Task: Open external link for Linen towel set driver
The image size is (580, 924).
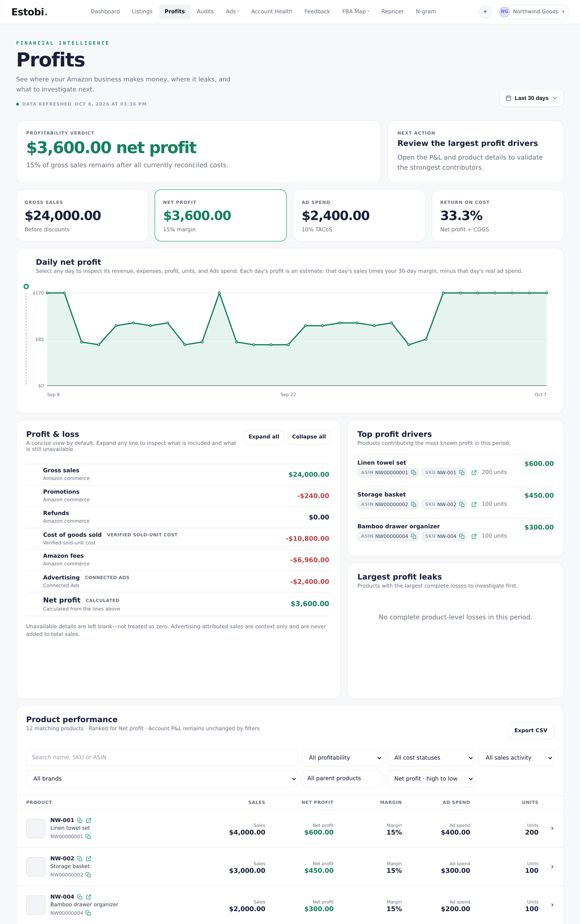Action: [x=474, y=473]
